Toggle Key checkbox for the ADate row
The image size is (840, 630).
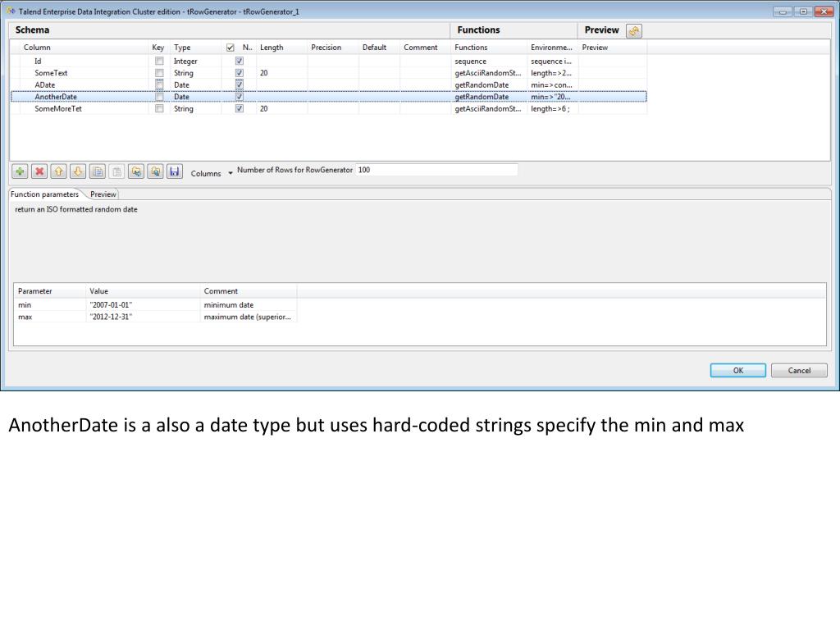point(159,84)
